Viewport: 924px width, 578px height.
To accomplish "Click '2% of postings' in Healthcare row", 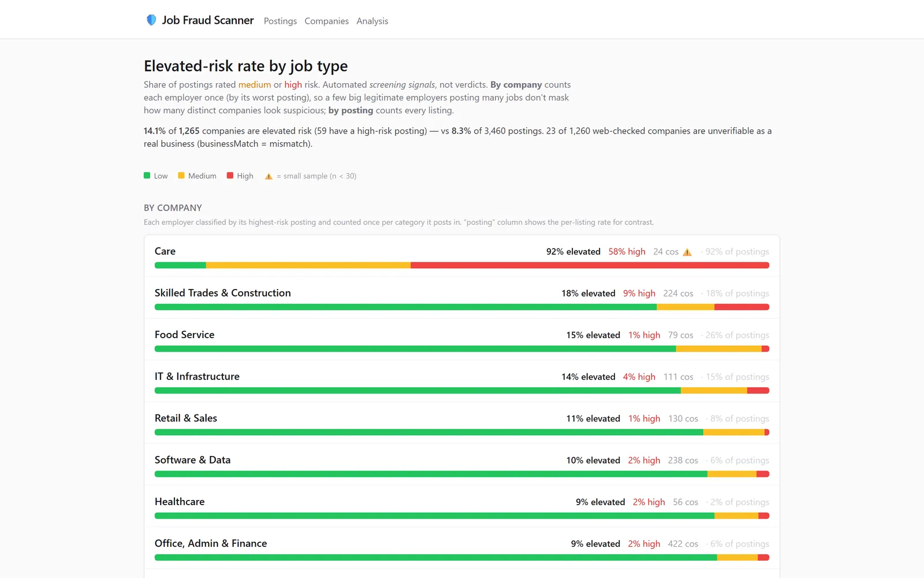I will [739, 502].
